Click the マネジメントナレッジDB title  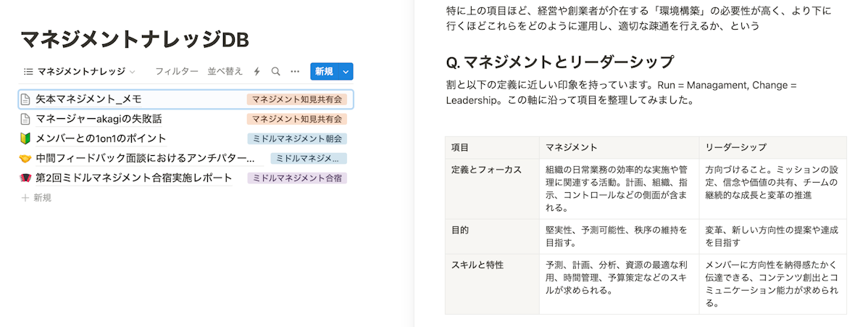click(x=135, y=40)
